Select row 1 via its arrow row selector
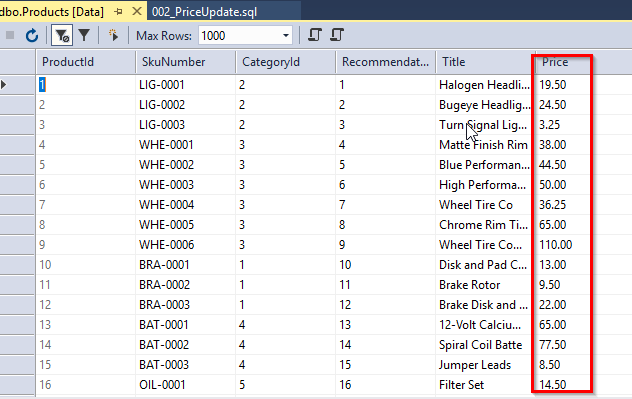632x399 pixels. [x=17, y=85]
